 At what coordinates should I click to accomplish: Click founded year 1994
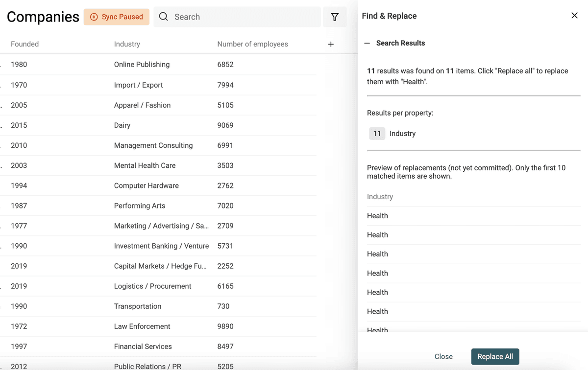[x=19, y=185]
